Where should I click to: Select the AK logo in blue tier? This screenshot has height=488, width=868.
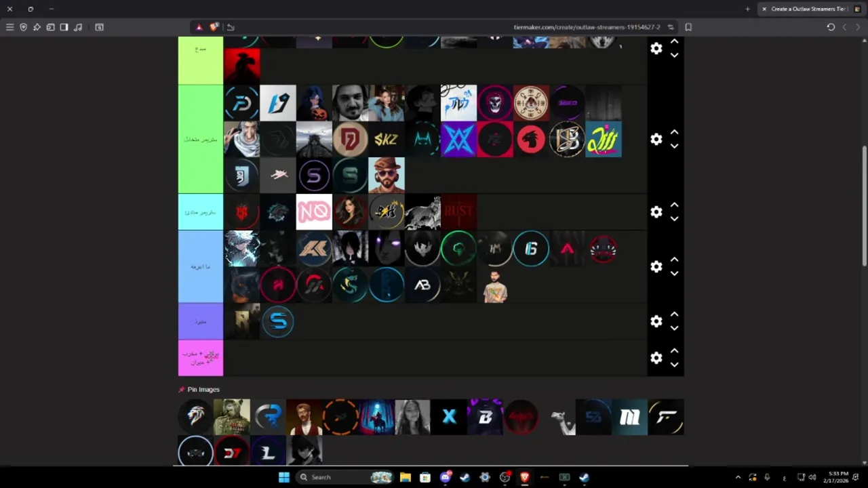tap(314, 249)
